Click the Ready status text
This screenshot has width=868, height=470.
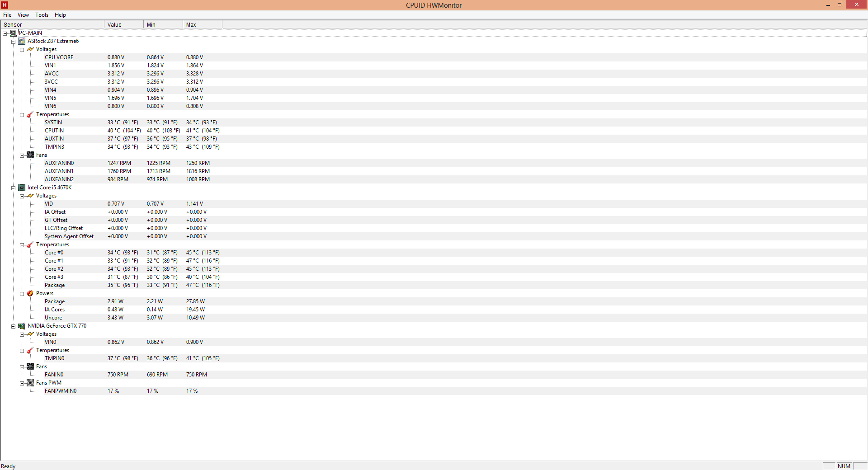pyautogui.click(x=8, y=466)
